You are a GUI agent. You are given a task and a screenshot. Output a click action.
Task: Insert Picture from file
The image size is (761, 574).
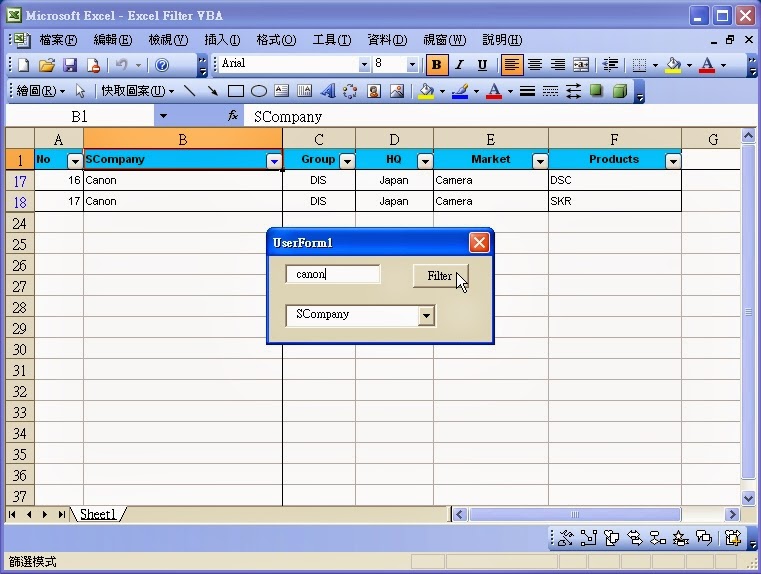coord(397,91)
